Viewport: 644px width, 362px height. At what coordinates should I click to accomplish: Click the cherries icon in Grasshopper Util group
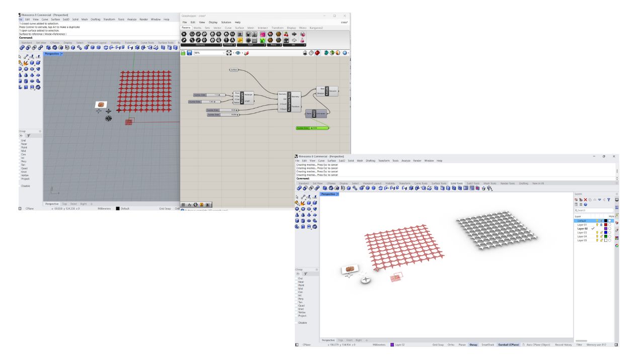coord(286,34)
